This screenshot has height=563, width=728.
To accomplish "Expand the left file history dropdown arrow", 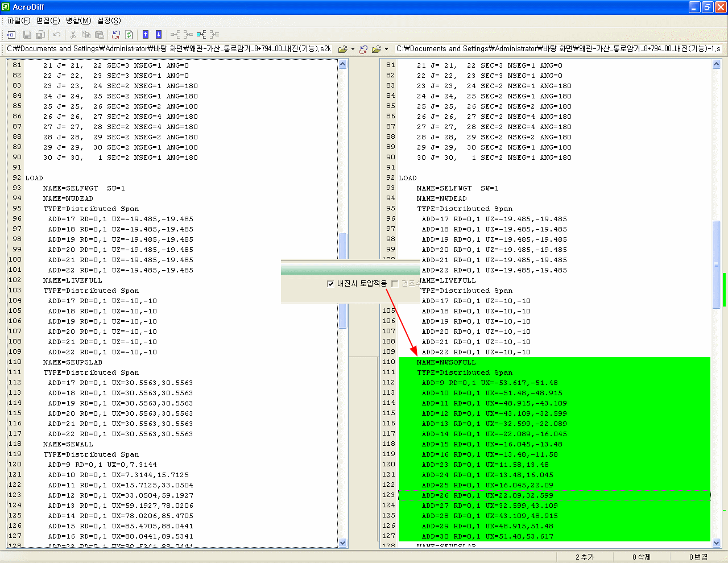I will pos(353,49).
